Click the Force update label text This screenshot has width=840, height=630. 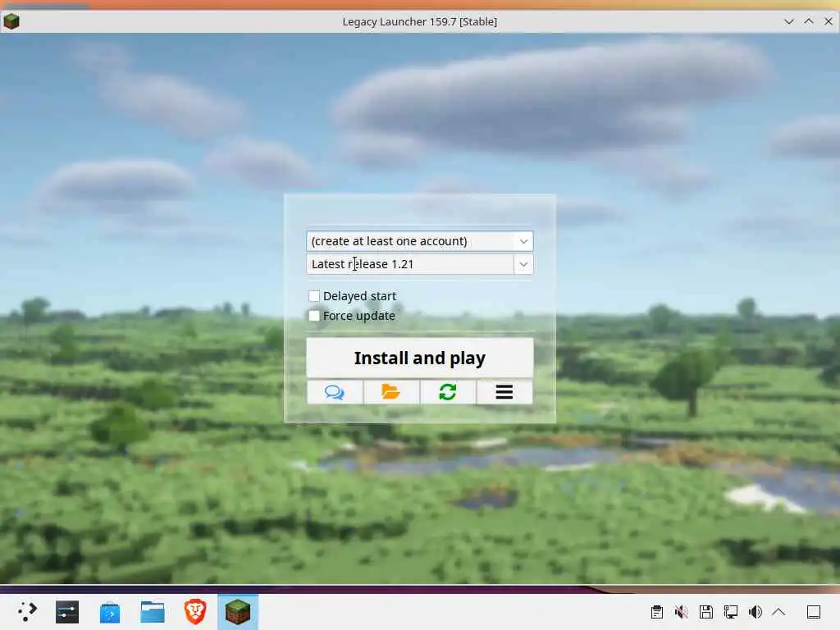tap(359, 316)
